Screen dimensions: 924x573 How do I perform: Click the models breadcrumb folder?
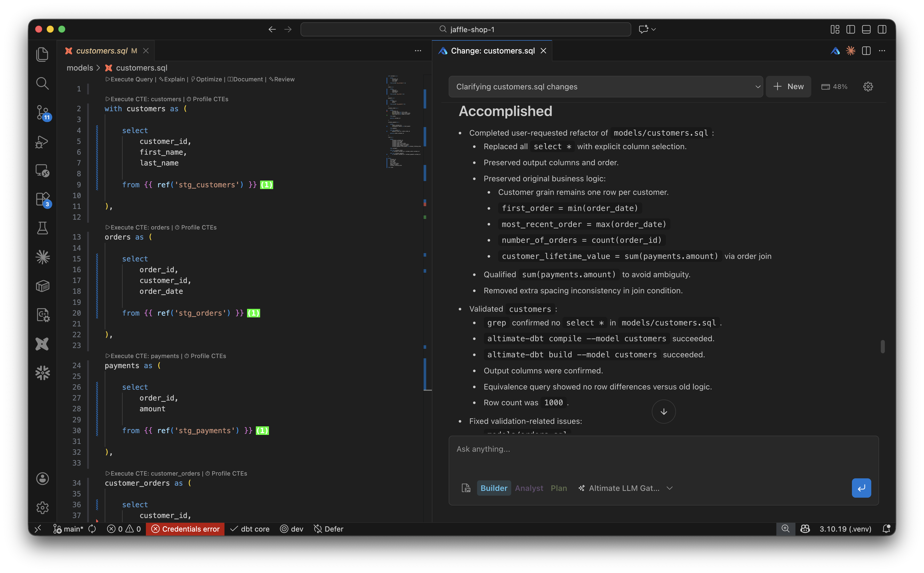point(80,68)
